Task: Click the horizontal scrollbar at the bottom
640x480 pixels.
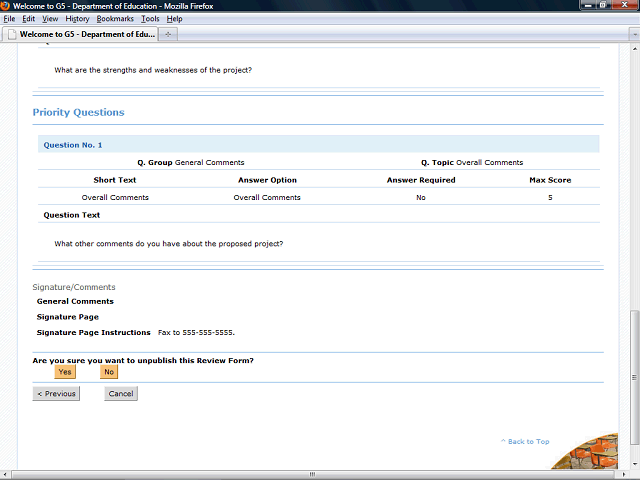Action: pyautogui.click(x=310, y=474)
